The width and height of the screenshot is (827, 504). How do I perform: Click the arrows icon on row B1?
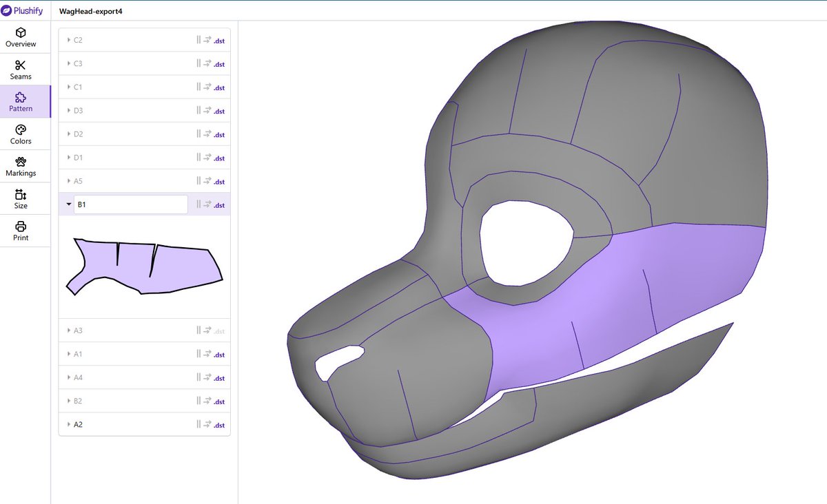pyautogui.click(x=207, y=204)
